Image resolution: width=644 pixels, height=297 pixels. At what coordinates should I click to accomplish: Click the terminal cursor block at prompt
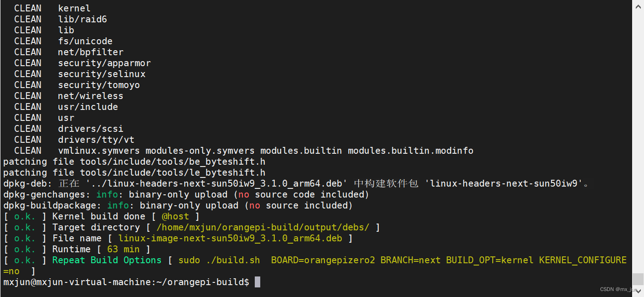258,282
